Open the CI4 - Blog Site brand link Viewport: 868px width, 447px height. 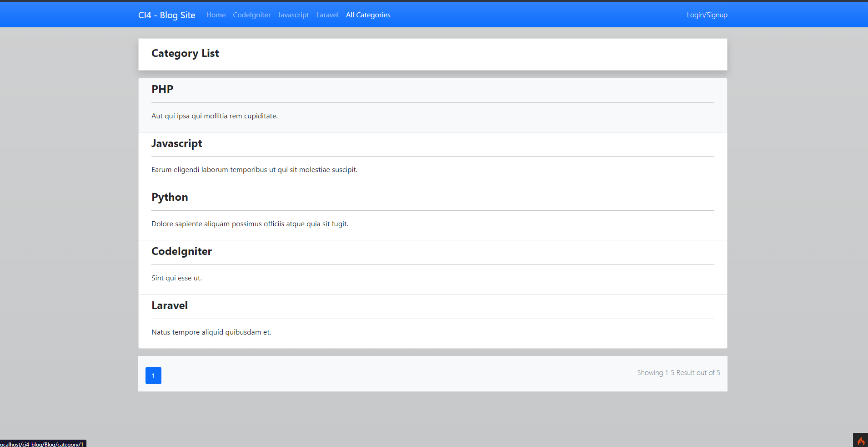pos(166,15)
